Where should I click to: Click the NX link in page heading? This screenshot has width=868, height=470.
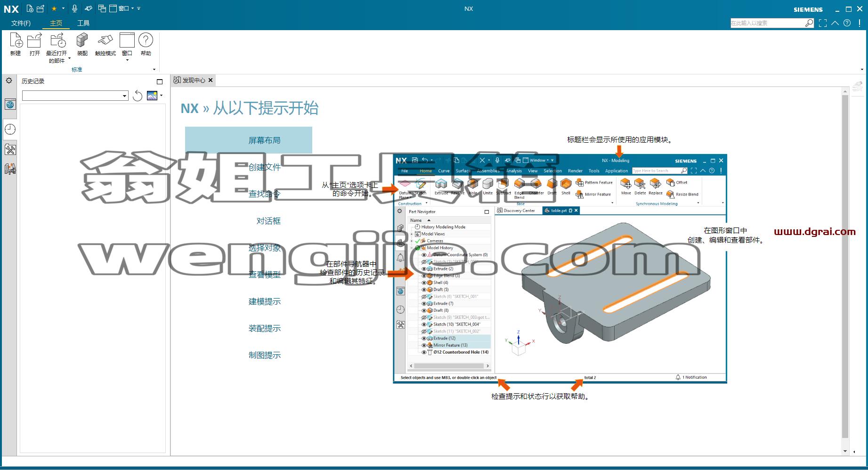pos(190,109)
